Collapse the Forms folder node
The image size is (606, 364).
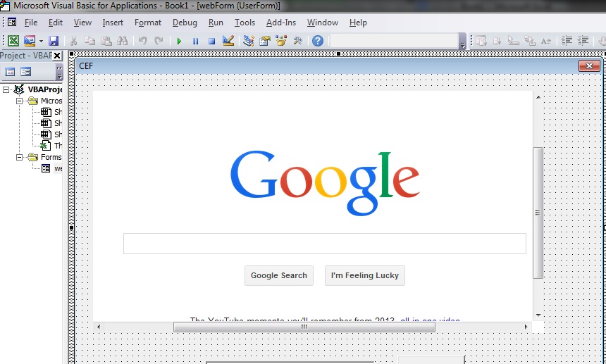tap(19, 157)
